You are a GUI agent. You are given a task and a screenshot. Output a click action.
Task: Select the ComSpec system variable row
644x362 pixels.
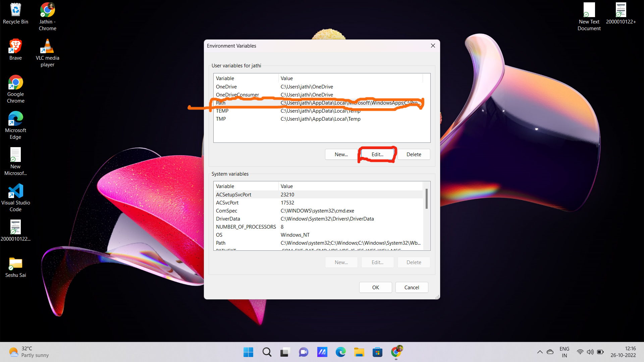318,211
